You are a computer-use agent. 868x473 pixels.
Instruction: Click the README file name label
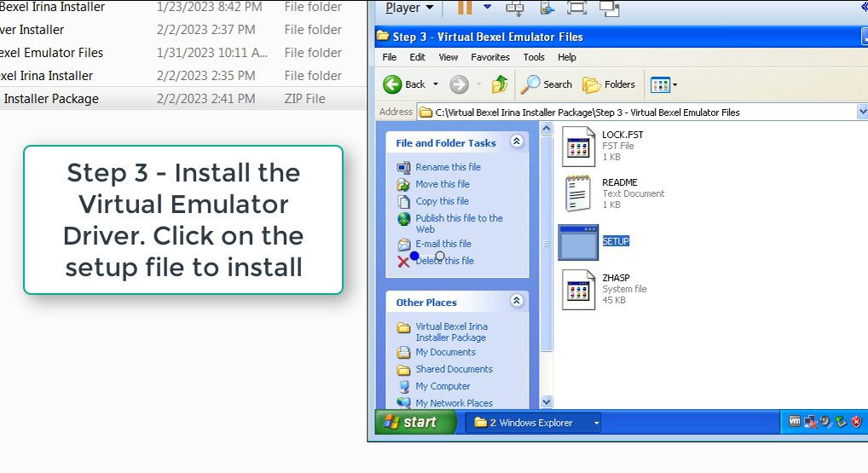point(619,182)
